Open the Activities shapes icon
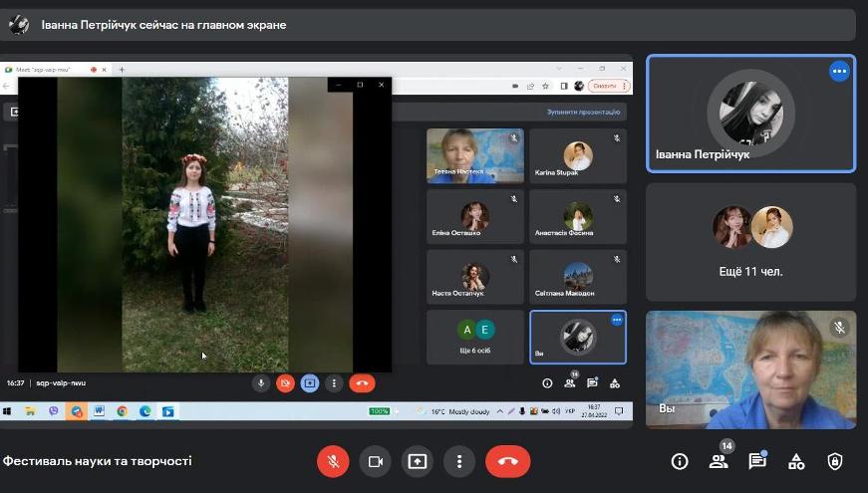Screen dimensions: 868x493 [796, 461]
